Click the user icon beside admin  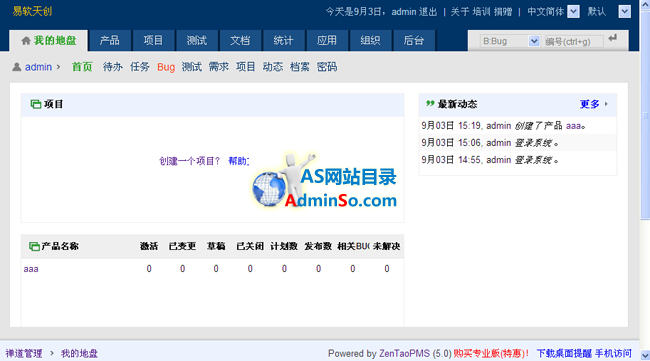click(x=17, y=67)
